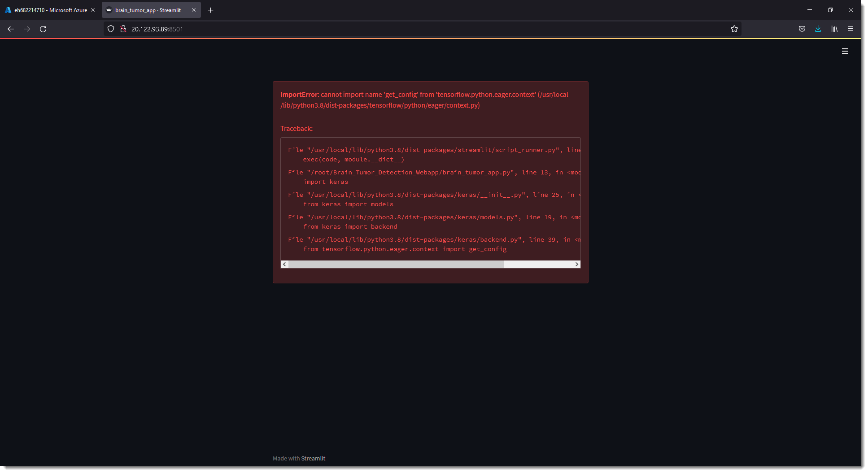Click the left arrow of the traceback scrollbar
Viewport: 868px width, 473px height.
click(284, 264)
